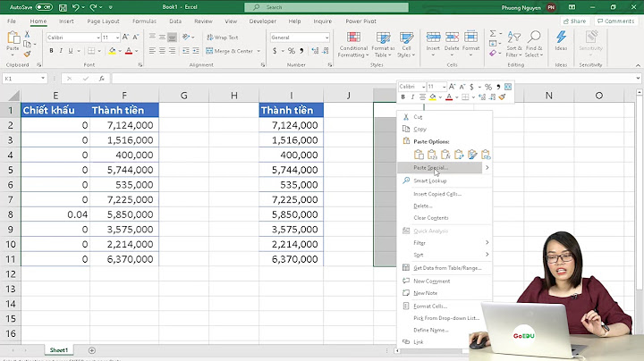
Task: Click the ribbon font color A button
Action: point(129,51)
